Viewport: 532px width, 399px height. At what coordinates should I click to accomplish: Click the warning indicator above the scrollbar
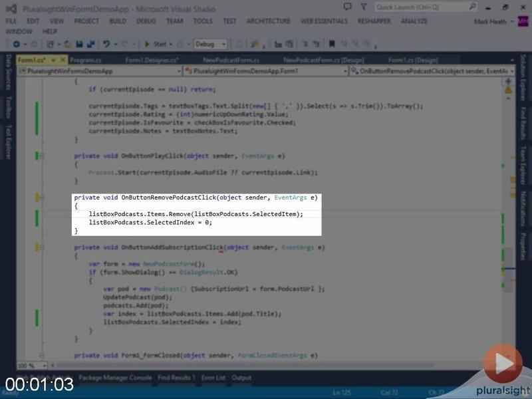508,90
